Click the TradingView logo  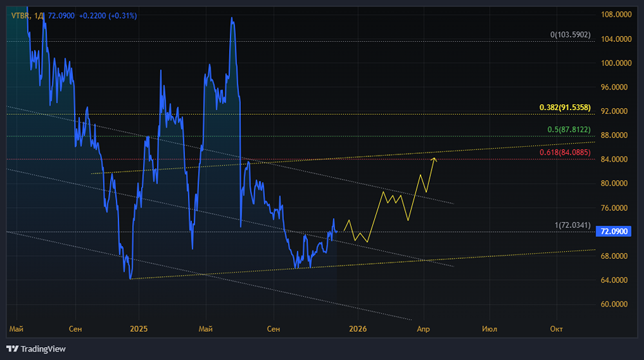coord(36,349)
